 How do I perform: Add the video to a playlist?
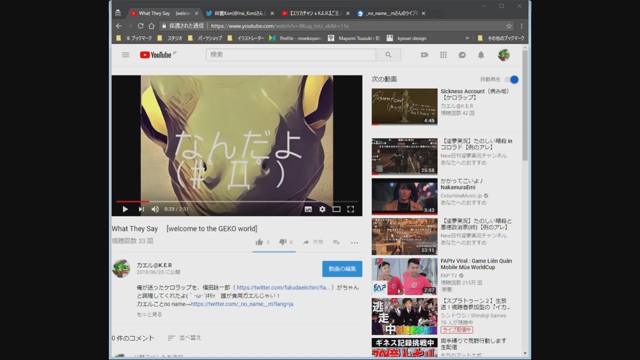pyautogui.click(x=336, y=242)
